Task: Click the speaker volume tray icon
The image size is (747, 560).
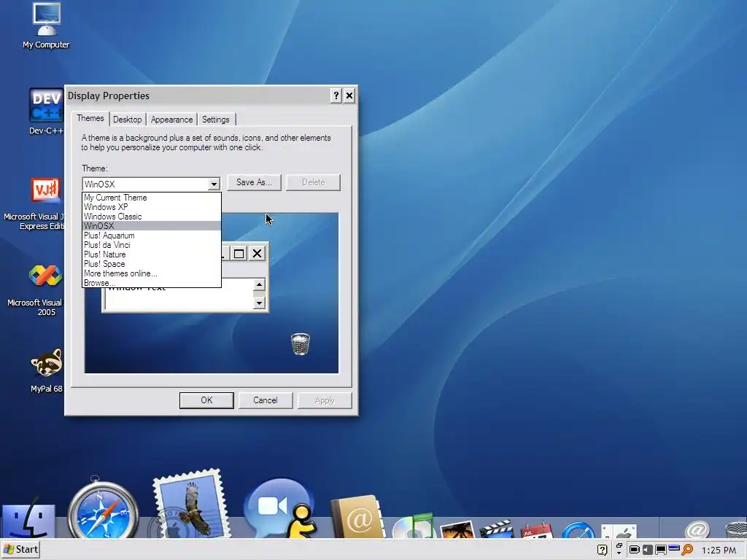Action: pos(648,550)
